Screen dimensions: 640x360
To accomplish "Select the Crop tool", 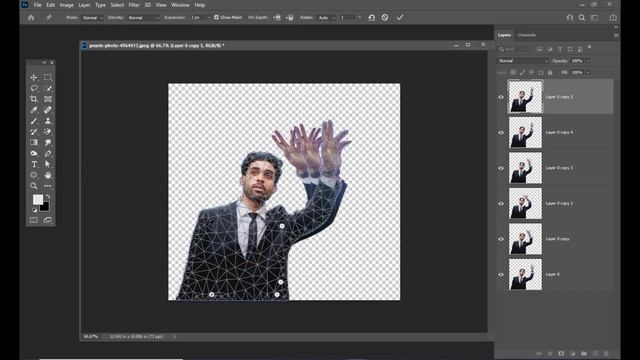I will click(34, 99).
